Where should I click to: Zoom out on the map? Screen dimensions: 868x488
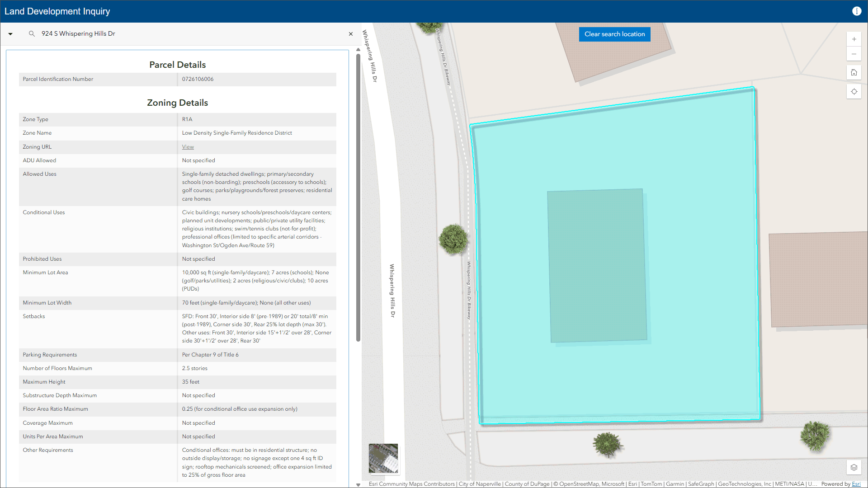[854, 54]
